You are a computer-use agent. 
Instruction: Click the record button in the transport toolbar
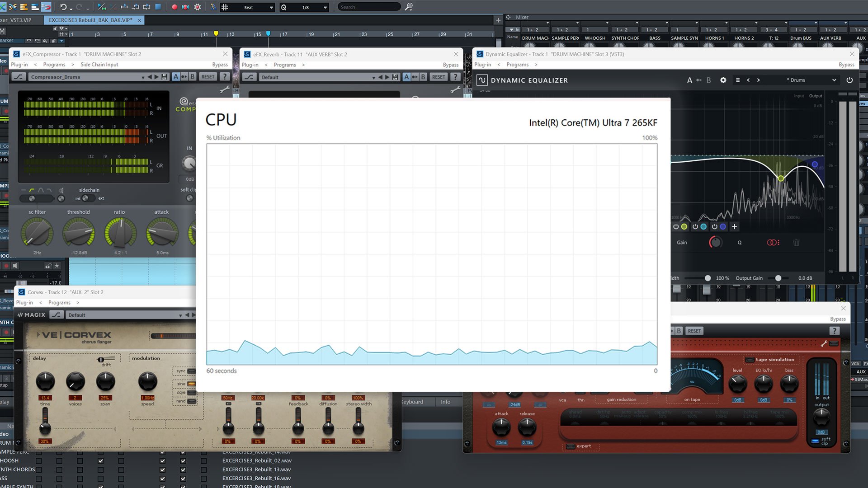pyautogui.click(x=175, y=7)
